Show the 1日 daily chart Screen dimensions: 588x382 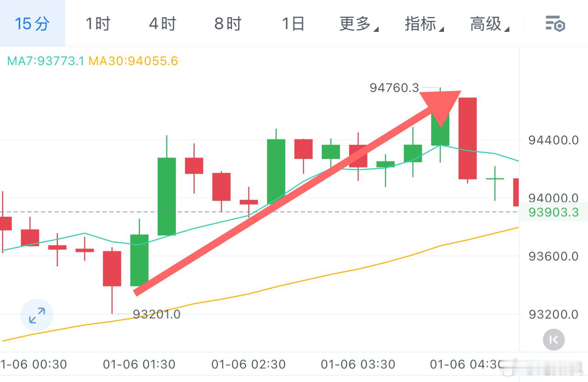pos(293,24)
